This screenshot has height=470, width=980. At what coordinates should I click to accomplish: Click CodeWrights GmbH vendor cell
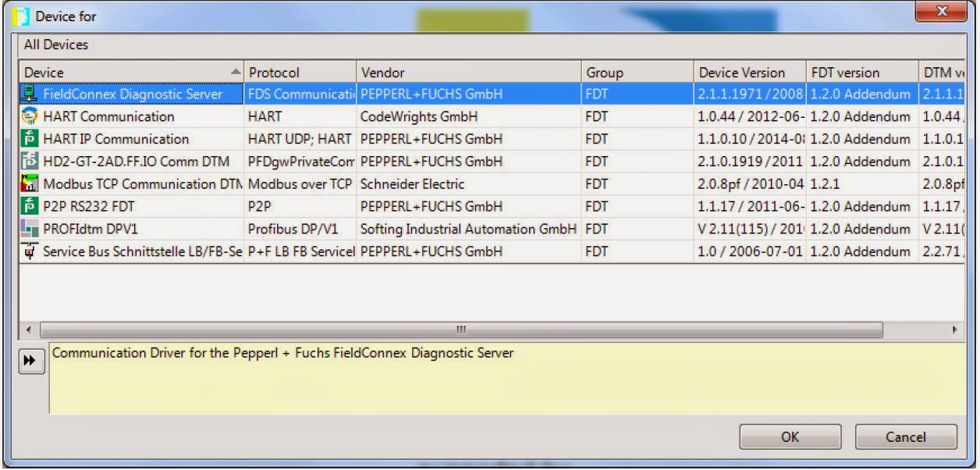click(x=469, y=117)
